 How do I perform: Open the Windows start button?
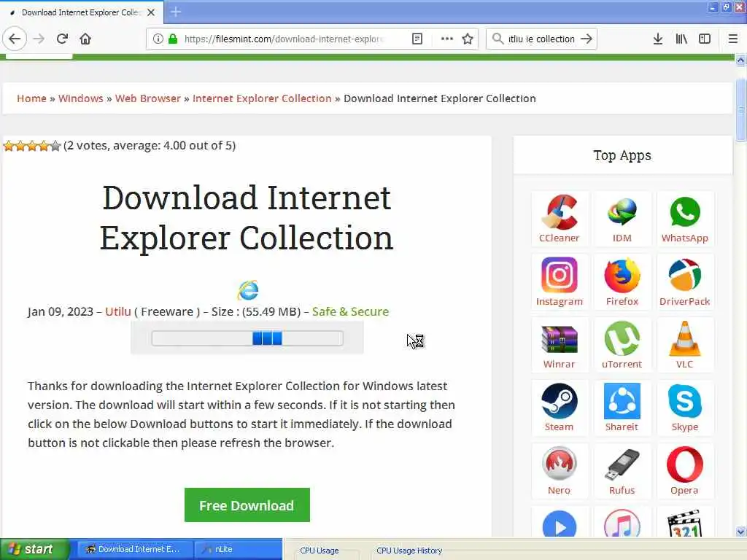35,549
